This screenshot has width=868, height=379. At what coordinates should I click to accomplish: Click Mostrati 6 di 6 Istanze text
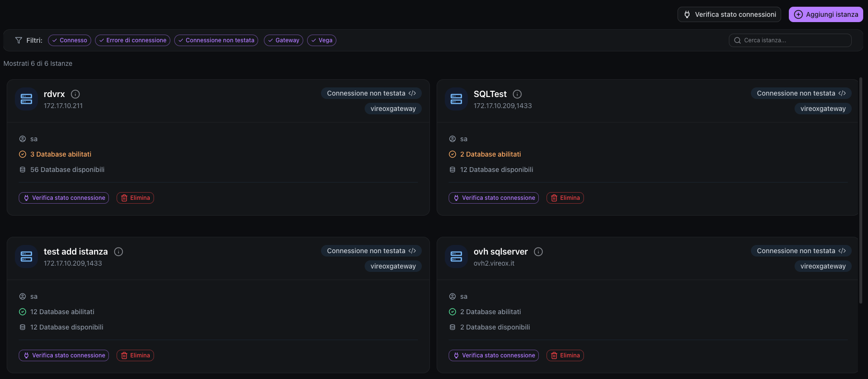tap(38, 63)
